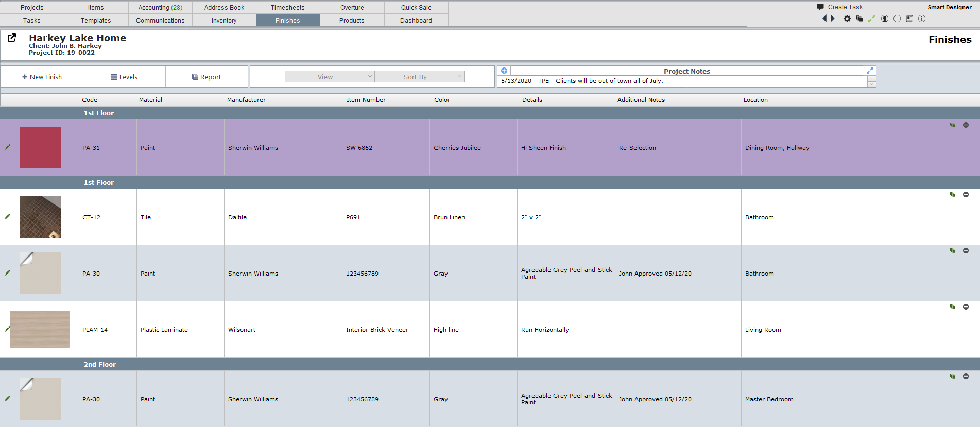Click the gray PA-30 Bathroom swatch

pyautogui.click(x=40, y=273)
